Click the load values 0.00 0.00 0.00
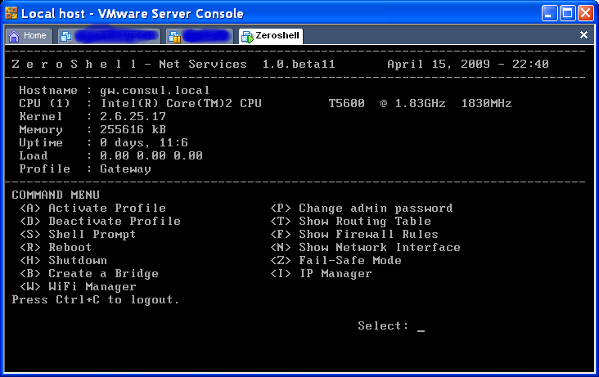Image resolution: width=599 pixels, height=377 pixels. point(151,155)
